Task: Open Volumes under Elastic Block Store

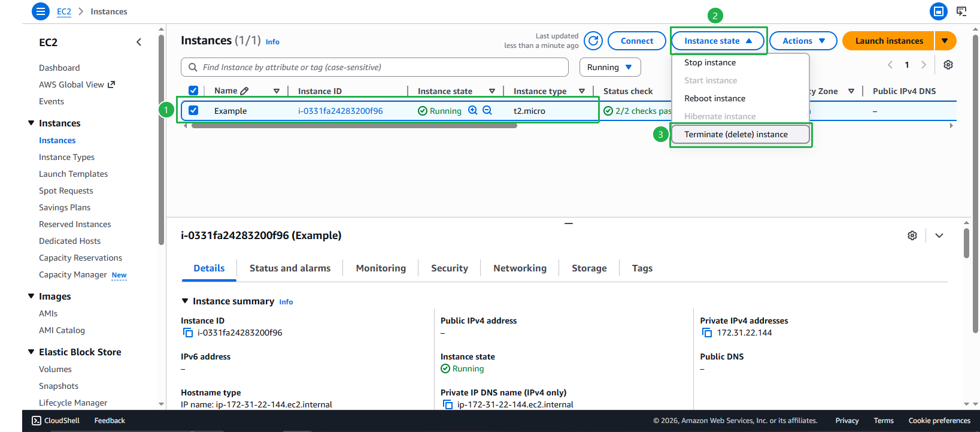Action: tap(55, 369)
